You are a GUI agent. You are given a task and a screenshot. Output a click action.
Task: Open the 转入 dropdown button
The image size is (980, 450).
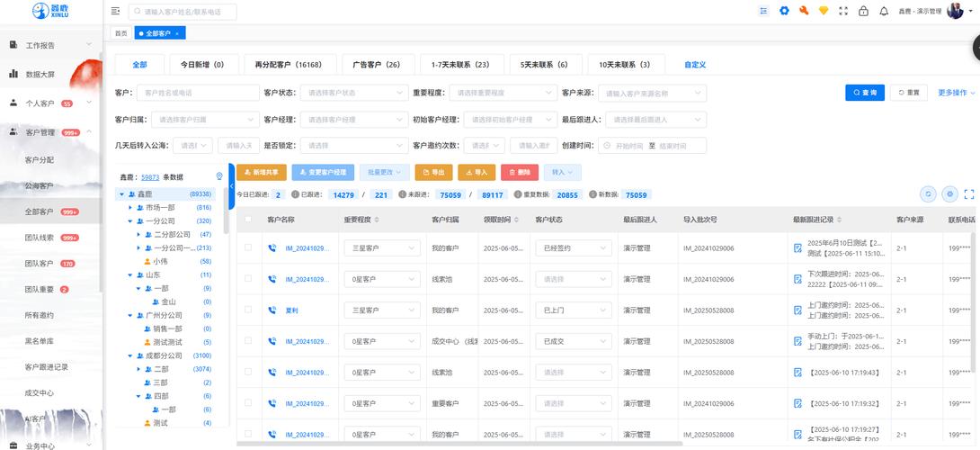tap(563, 172)
